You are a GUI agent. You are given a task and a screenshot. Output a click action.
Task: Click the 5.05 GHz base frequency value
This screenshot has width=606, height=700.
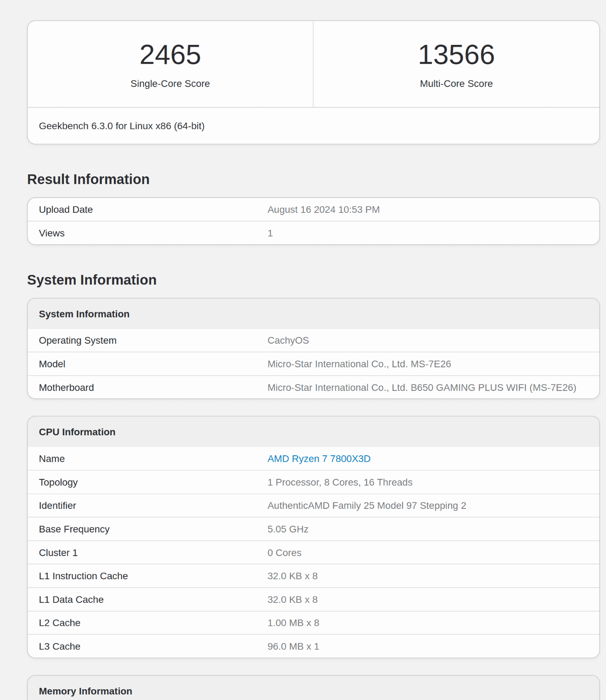[287, 529]
